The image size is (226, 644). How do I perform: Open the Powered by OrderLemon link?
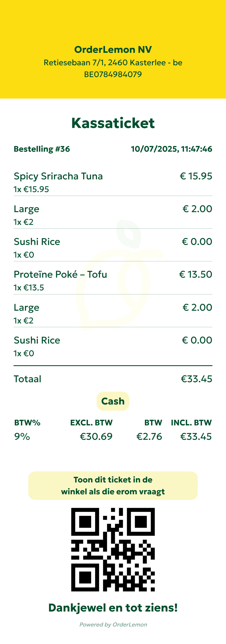coord(113,625)
